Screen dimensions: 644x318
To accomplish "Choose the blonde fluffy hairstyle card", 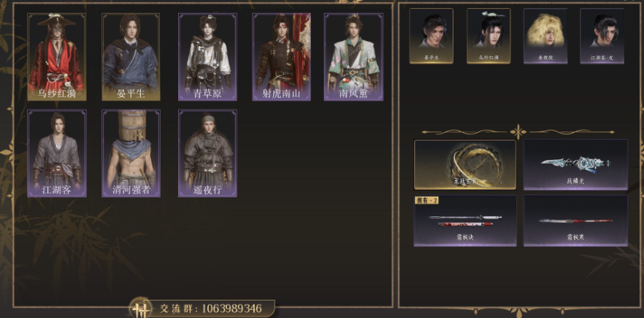I will (x=545, y=36).
